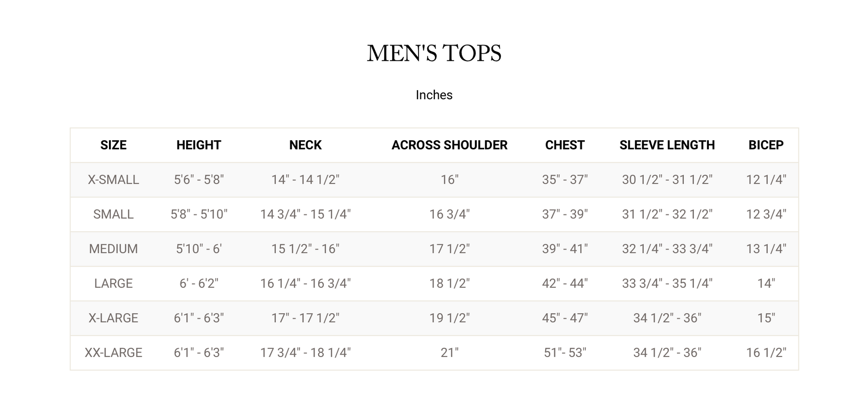Click the Inches unit label
The height and width of the screenshot is (397, 868).
point(434,95)
